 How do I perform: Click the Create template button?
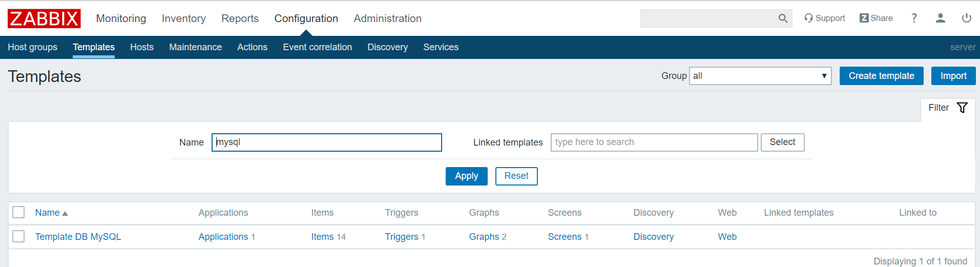[x=881, y=76]
